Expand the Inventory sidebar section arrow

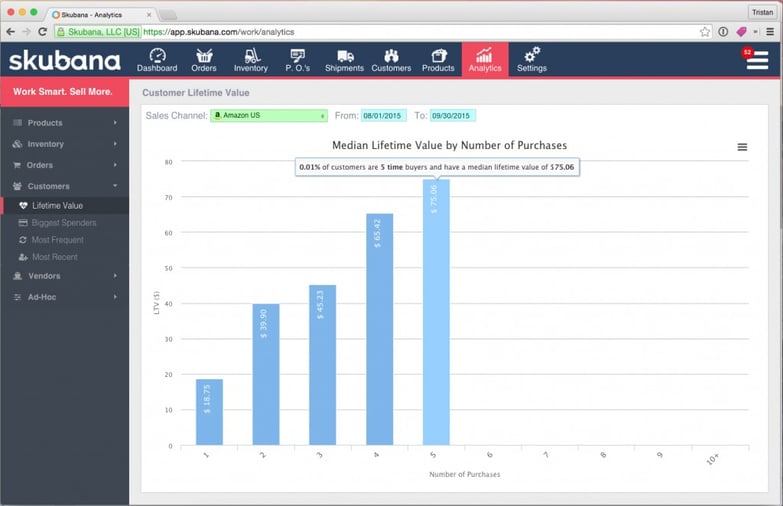pyautogui.click(x=115, y=144)
